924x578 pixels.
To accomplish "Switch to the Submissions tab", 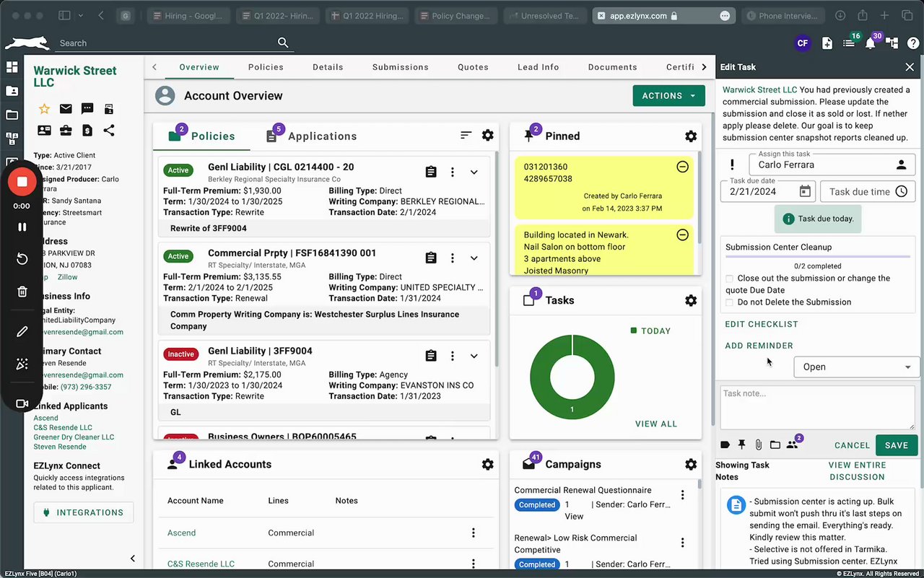I will [401, 67].
